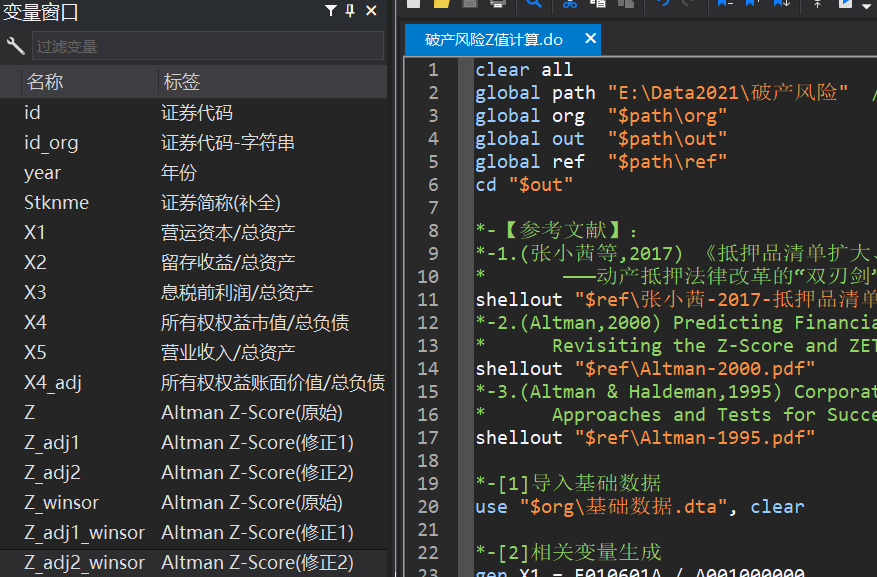Click the Cut scissors icon

pos(570,3)
